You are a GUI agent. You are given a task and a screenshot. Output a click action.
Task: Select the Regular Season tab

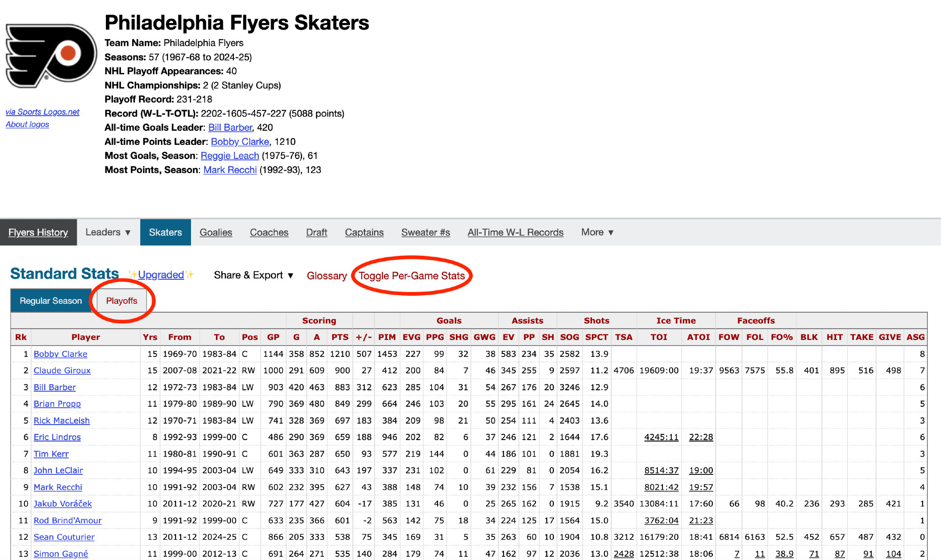click(x=51, y=300)
